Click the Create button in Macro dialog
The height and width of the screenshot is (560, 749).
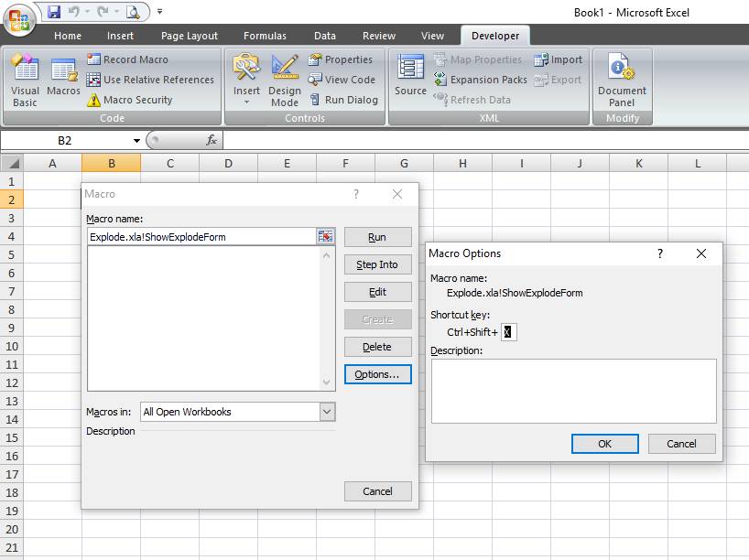pos(377,319)
